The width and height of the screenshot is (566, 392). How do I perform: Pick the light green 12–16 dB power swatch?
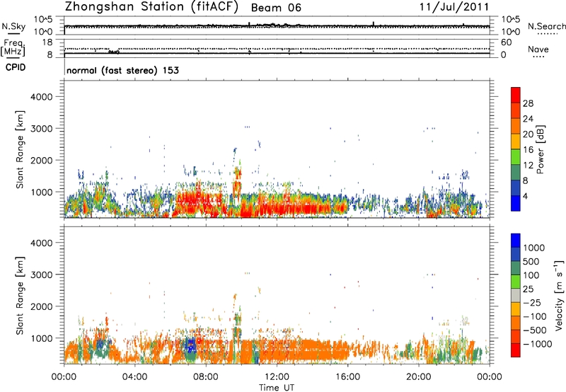pyautogui.click(x=516, y=157)
